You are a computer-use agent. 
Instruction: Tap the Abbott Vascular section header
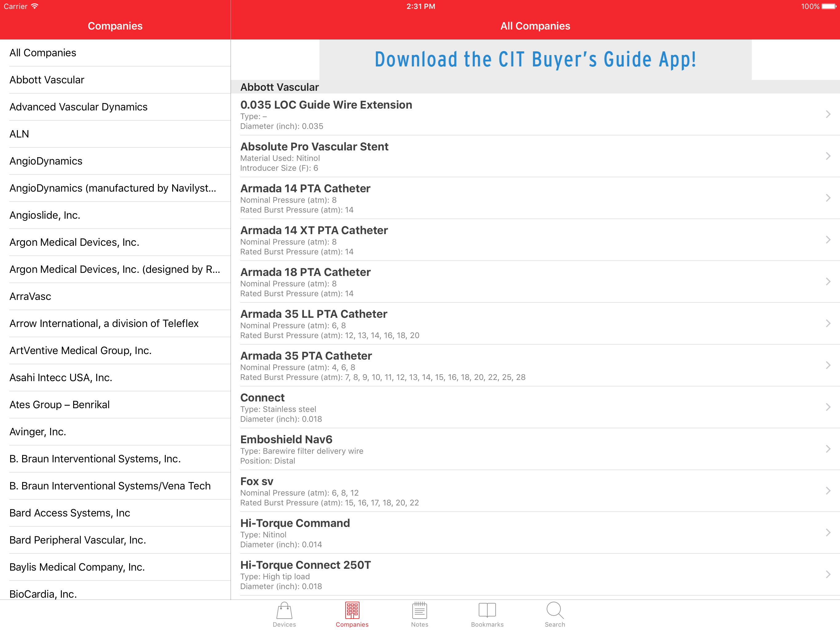point(535,87)
